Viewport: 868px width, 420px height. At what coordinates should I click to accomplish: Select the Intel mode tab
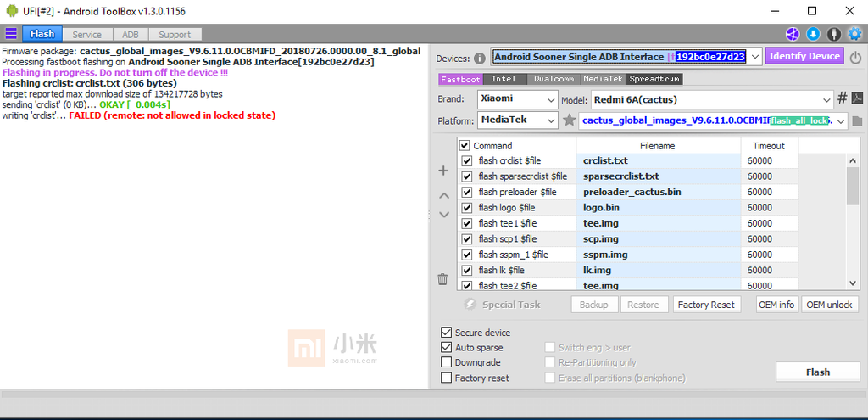click(x=504, y=79)
